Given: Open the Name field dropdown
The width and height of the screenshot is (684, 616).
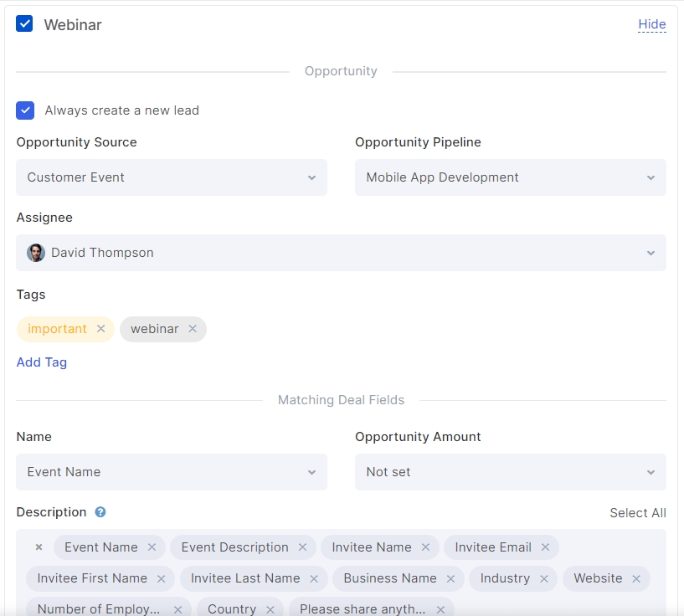Looking at the screenshot, I should coord(172,472).
